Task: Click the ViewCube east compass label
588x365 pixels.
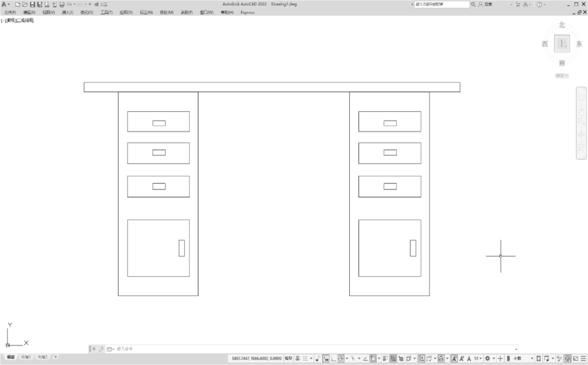Action: click(579, 44)
